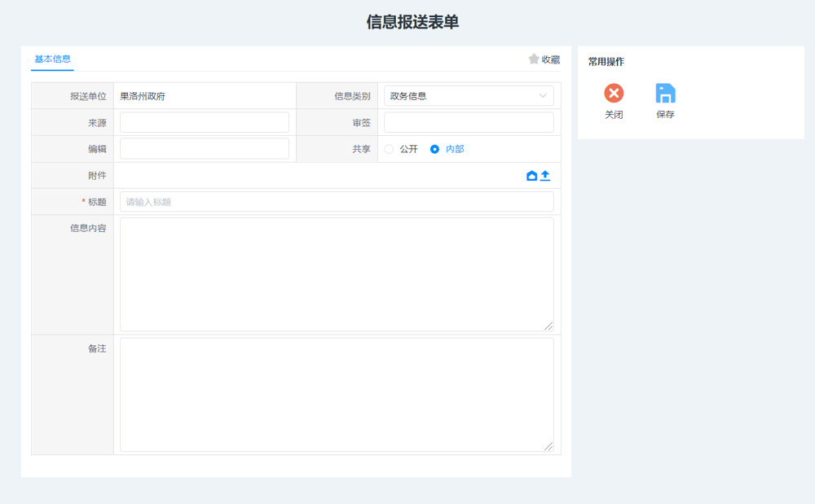Image resolution: width=815 pixels, height=504 pixels.
Task: Click into the 审签 text field
Action: point(469,122)
